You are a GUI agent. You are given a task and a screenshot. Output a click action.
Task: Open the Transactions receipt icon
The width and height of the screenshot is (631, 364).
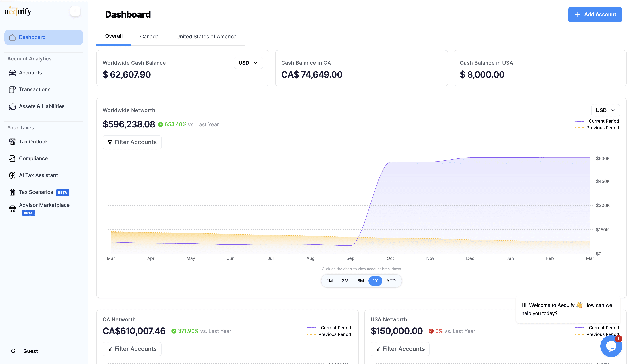pyautogui.click(x=12, y=89)
